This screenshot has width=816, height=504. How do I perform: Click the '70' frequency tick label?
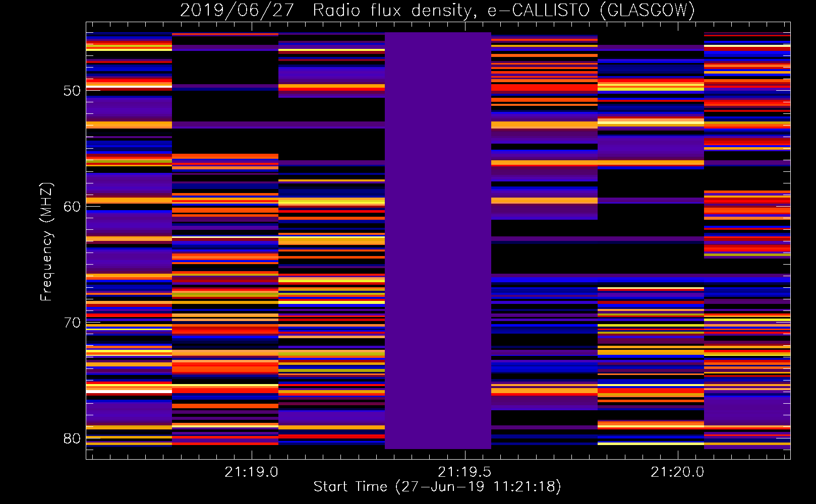[72, 323]
